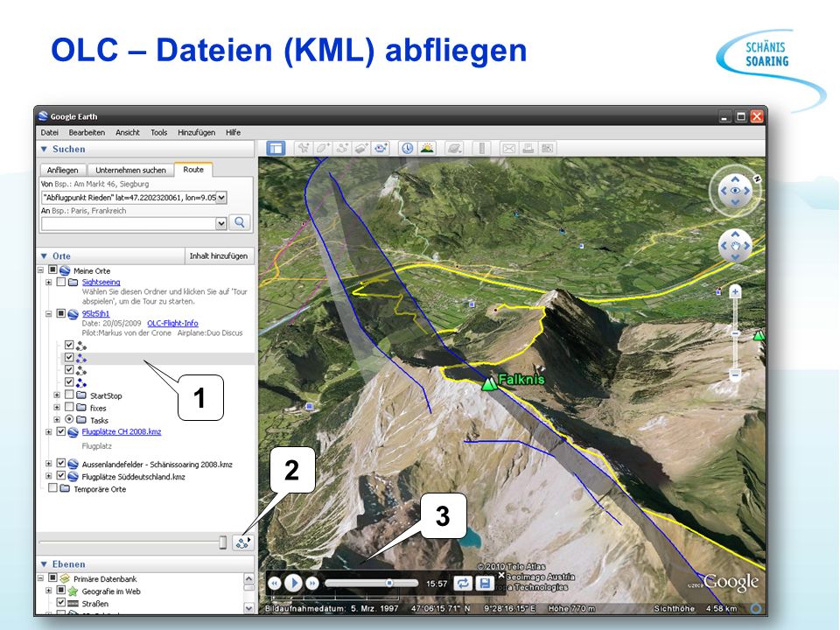Open the Hinzufügen menu
Viewport: 840px width, 630px height.
[x=197, y=132]
